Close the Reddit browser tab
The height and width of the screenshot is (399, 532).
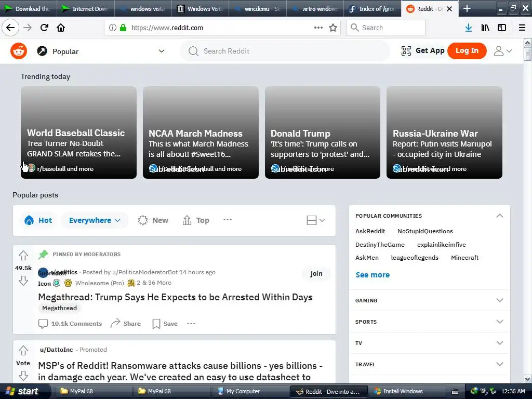(449, 9)
